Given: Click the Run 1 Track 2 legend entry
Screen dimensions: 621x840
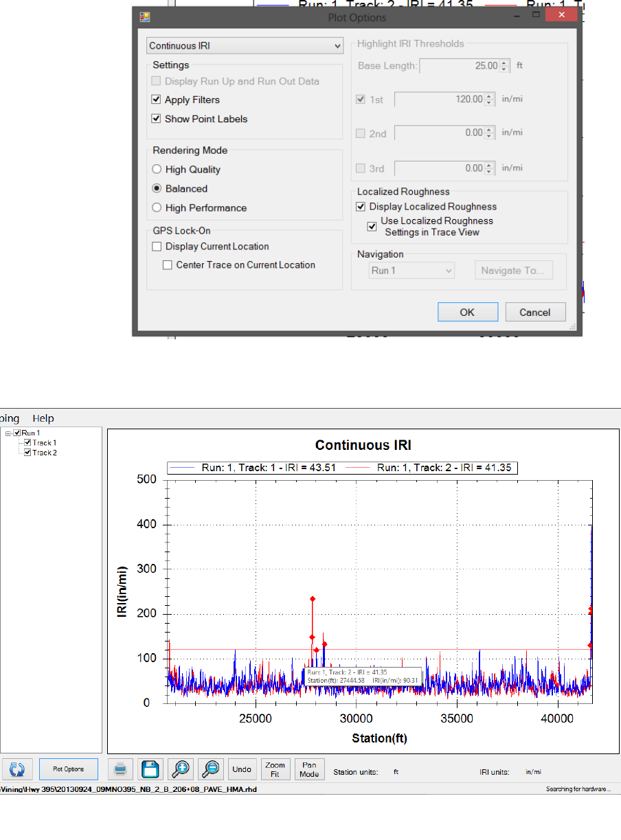Looking at the screenshot, I should point(430,468).
